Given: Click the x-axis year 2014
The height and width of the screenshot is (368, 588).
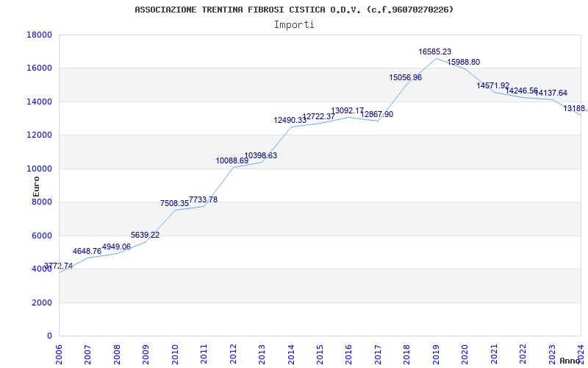Looking at the screenshot, I should [290, 354].
